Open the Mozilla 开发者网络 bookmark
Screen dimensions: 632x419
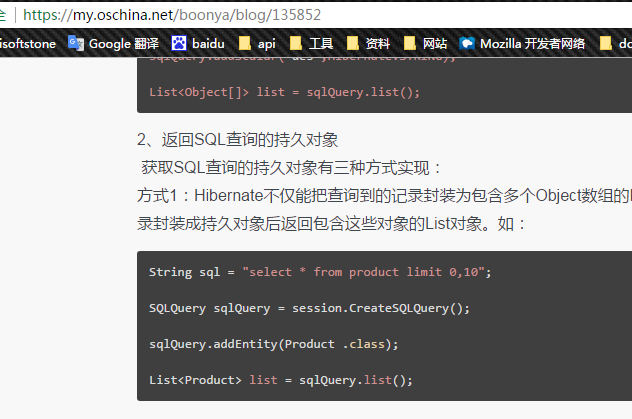tap(522, 43)
